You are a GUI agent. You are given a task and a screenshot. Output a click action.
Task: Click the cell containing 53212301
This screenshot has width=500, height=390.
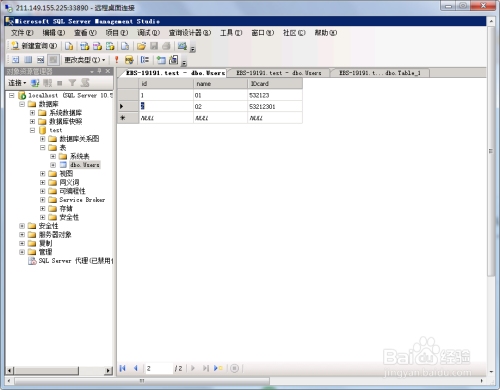[275, 107]
